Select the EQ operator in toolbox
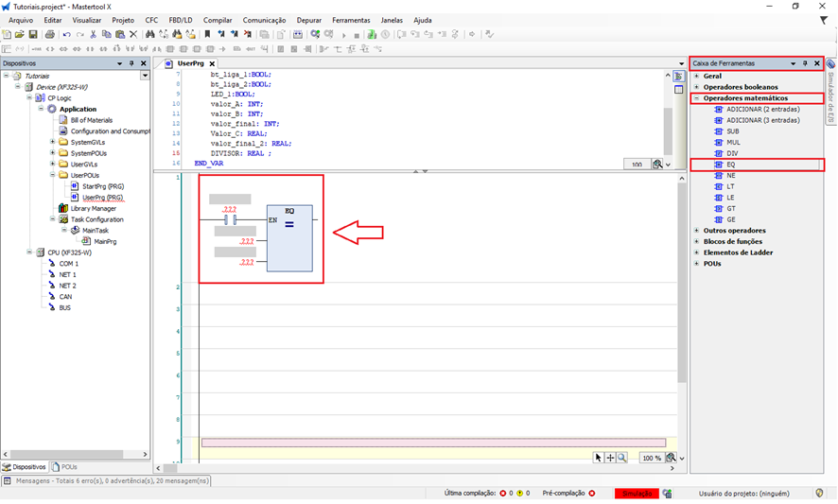Viewport: 838px width, 504px height. [x=730, y=165]
